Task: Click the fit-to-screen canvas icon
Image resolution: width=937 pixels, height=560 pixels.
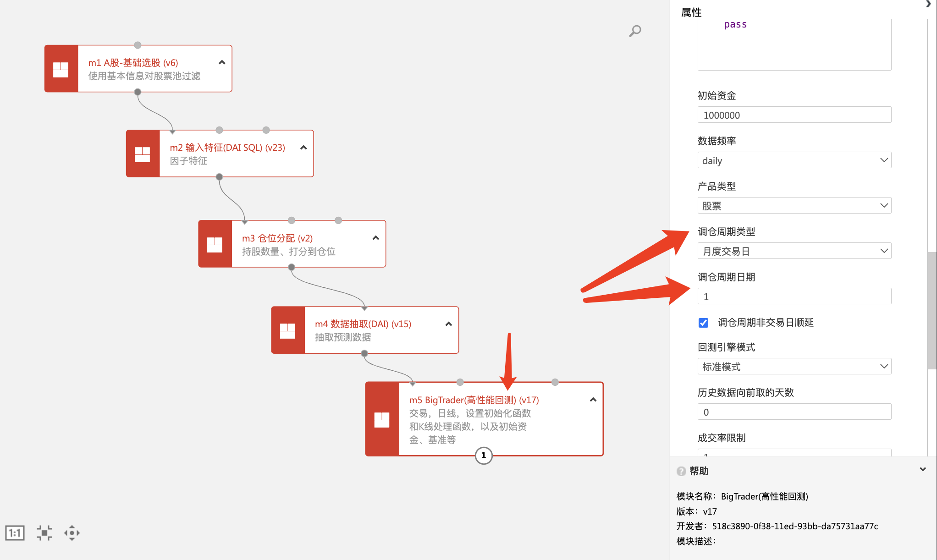Action: pos(44,533)
